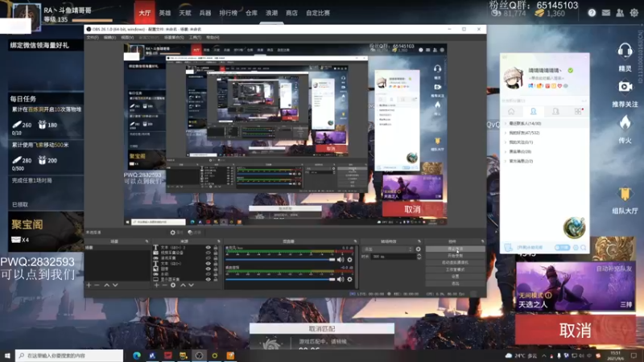Click the red 取消 button

tap(576, 330)
